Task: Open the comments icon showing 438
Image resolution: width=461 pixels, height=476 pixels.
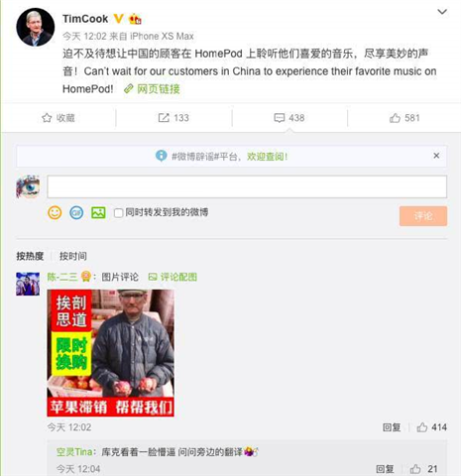Action: pos(289,118)
